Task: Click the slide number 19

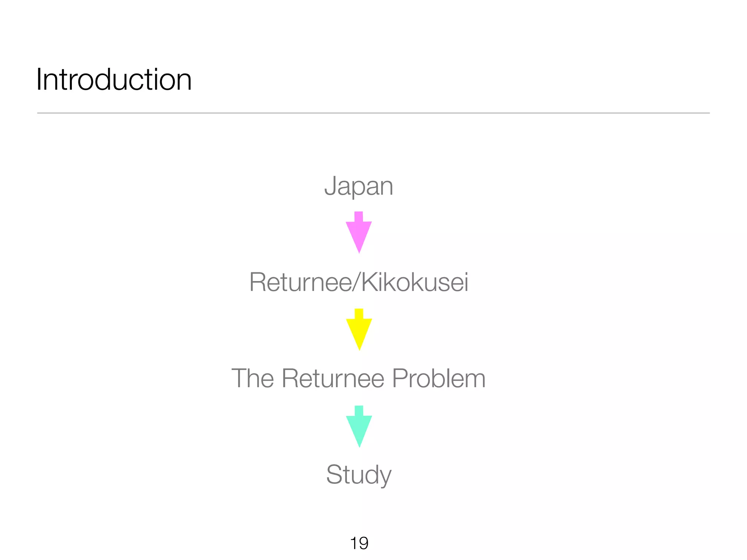Action: pyautogui.click(x=359, y=543)
